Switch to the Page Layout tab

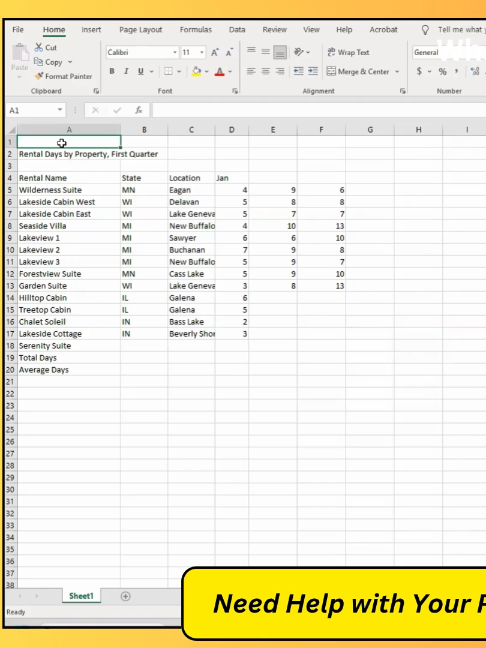click(x=141, y=30)
